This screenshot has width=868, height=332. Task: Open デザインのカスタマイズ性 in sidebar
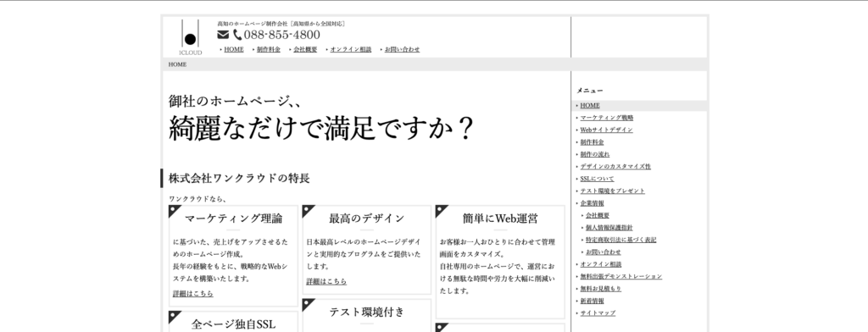coord(615,167)
